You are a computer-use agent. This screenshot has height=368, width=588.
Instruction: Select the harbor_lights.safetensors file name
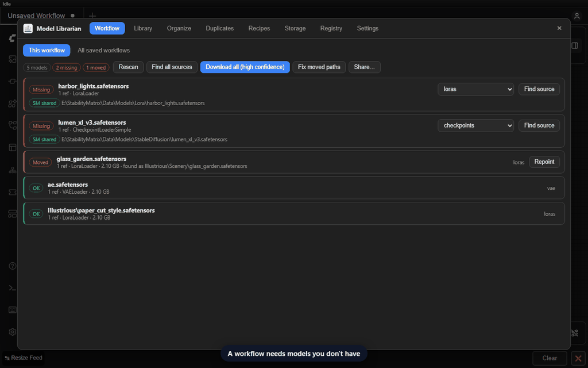pos(94,86)
